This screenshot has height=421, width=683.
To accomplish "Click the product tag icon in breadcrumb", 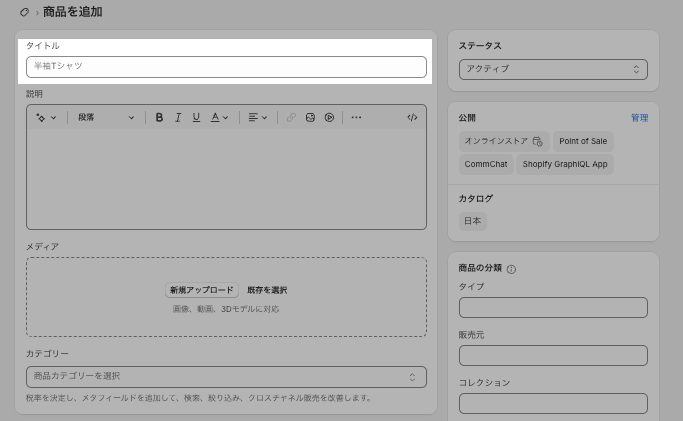I will click(24, 12).
